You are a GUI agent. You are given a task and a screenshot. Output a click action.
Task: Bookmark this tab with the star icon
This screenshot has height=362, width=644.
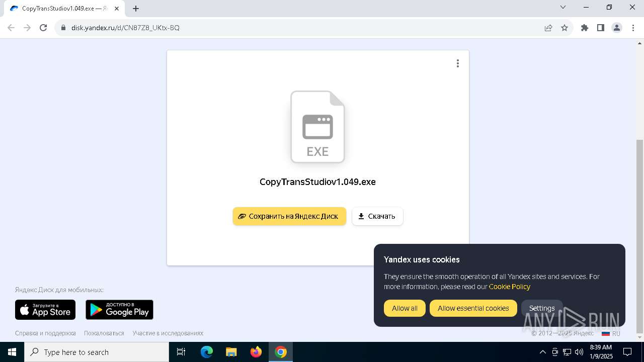pyautogui.click(x=565, y=28)
